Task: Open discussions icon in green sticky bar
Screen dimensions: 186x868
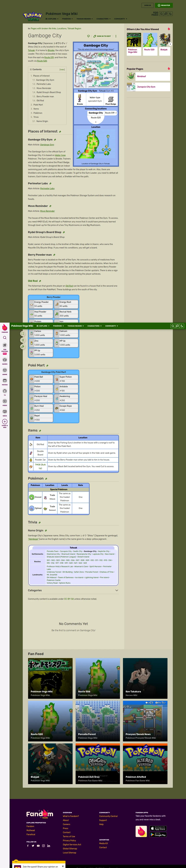Action: click(177, 326)
